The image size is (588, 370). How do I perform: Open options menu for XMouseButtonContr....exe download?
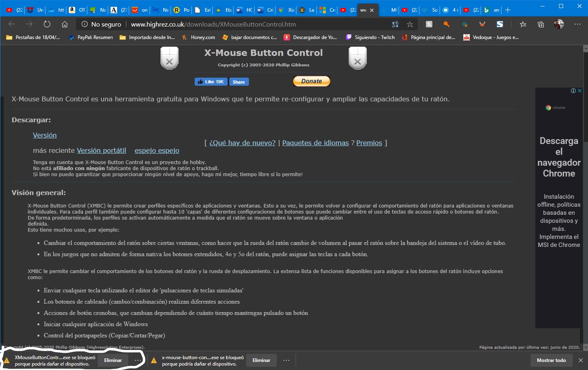point(138,360)
